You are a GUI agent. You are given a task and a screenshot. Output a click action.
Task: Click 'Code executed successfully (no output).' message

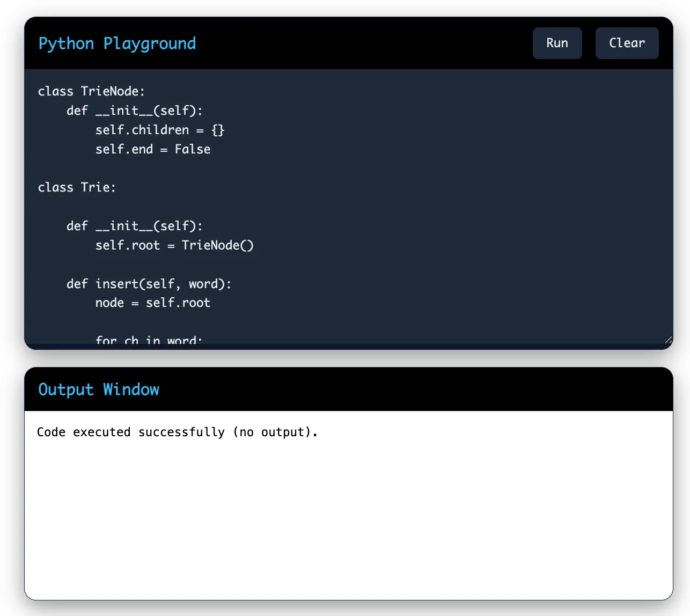tap(177, 432)
